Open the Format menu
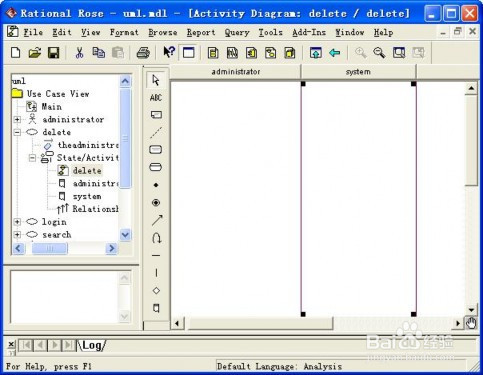The height and width of the screenshot is (375, 483). pos(124,32)
